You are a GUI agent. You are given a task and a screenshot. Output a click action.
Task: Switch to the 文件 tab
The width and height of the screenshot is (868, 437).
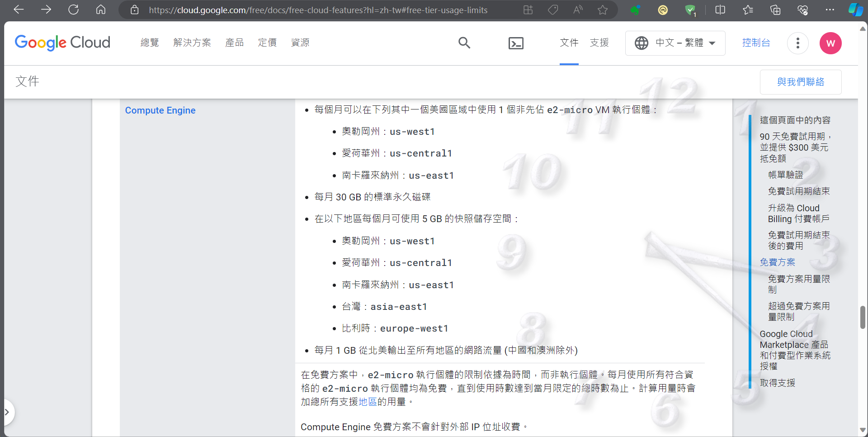(569, 43)
